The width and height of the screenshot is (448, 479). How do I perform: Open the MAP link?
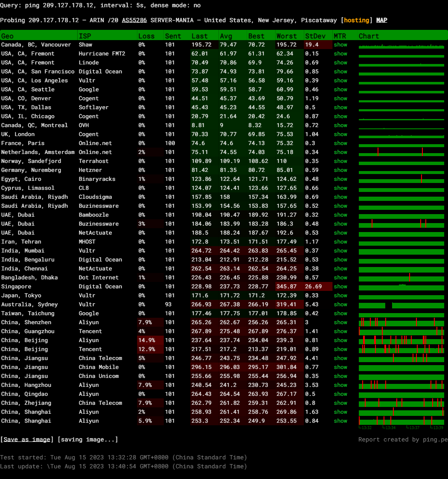(x=382, y=20)
